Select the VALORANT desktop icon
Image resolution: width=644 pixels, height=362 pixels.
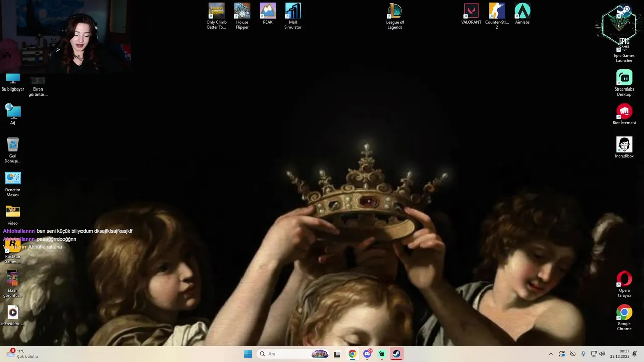[x=471, y=14]
